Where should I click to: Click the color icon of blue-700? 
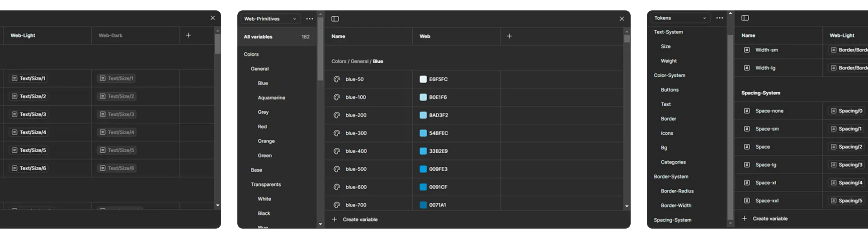tap(337, 205)
